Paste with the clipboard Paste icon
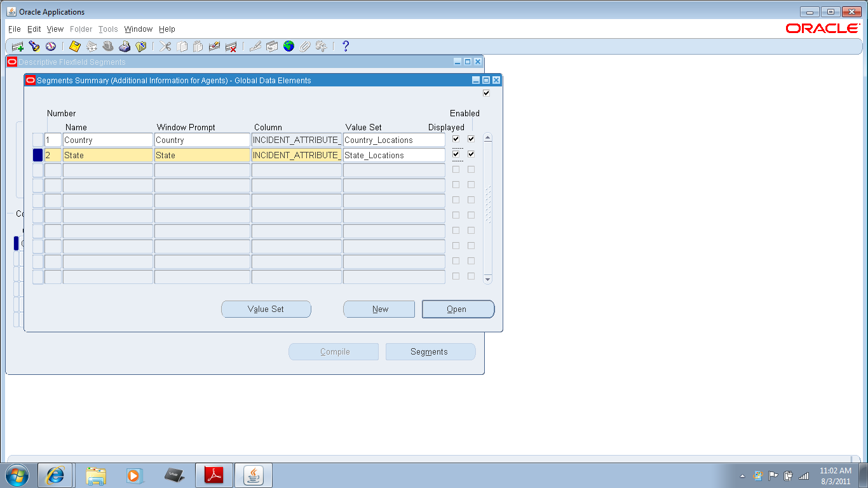Viewport: 868px width, 488px height. [198, 46]
